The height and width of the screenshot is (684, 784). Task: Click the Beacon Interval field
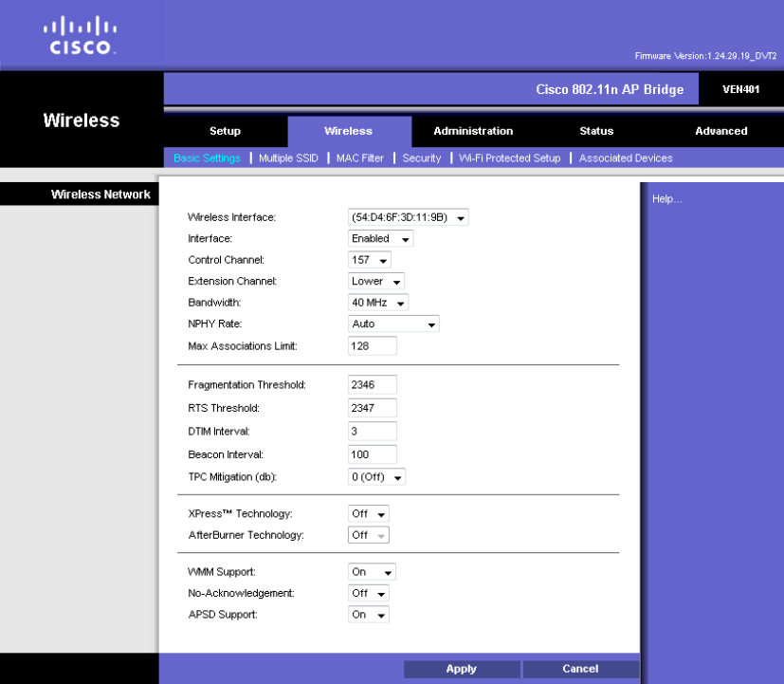pyautogui.click(x=373, y=454)
